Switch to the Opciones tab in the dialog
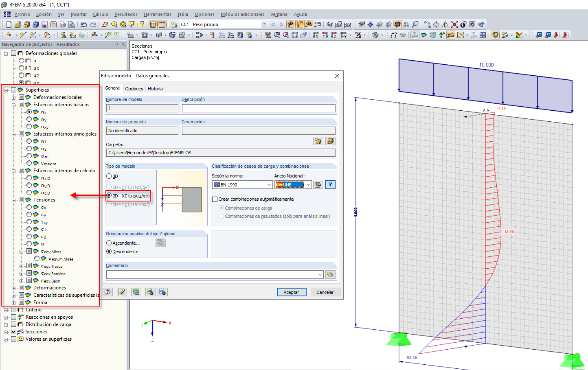588x370 pixels. point(134,89)
